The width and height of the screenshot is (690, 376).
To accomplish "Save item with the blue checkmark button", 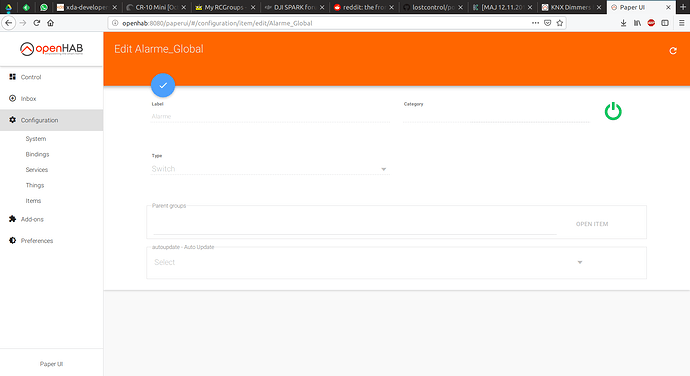I will point(163,85).
